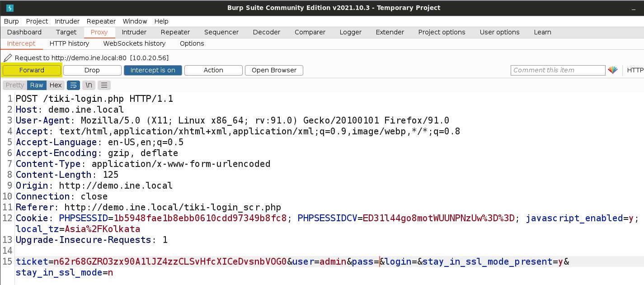
Task: Open the Action dropdown menu
Action: (x=213, y=70)
